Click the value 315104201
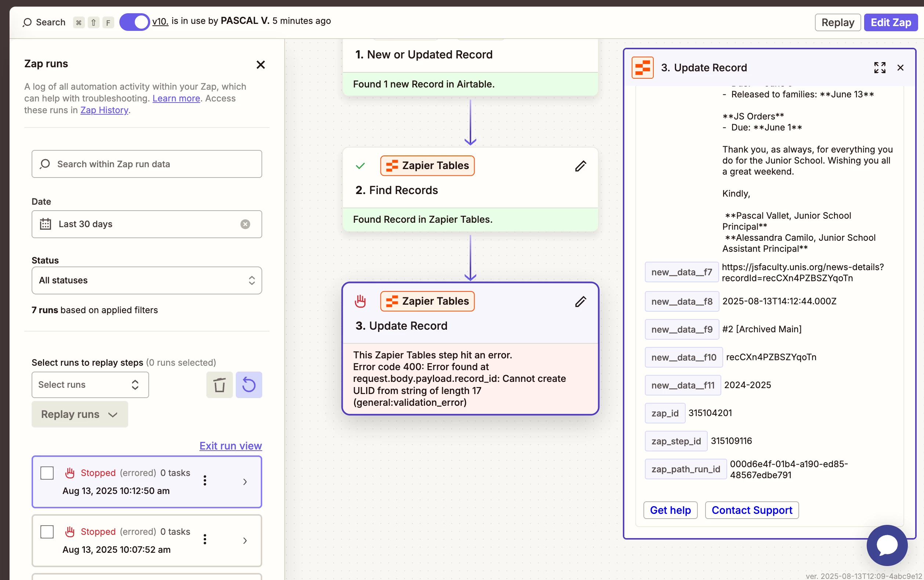Screen dimensions: 924x580 (x=710, y=413)
